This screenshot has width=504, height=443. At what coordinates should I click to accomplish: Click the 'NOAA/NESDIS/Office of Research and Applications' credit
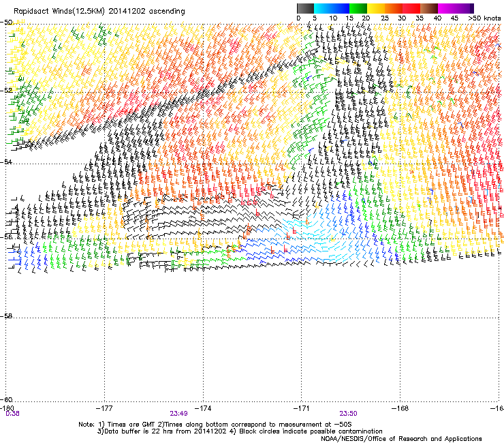pos(401,439)
